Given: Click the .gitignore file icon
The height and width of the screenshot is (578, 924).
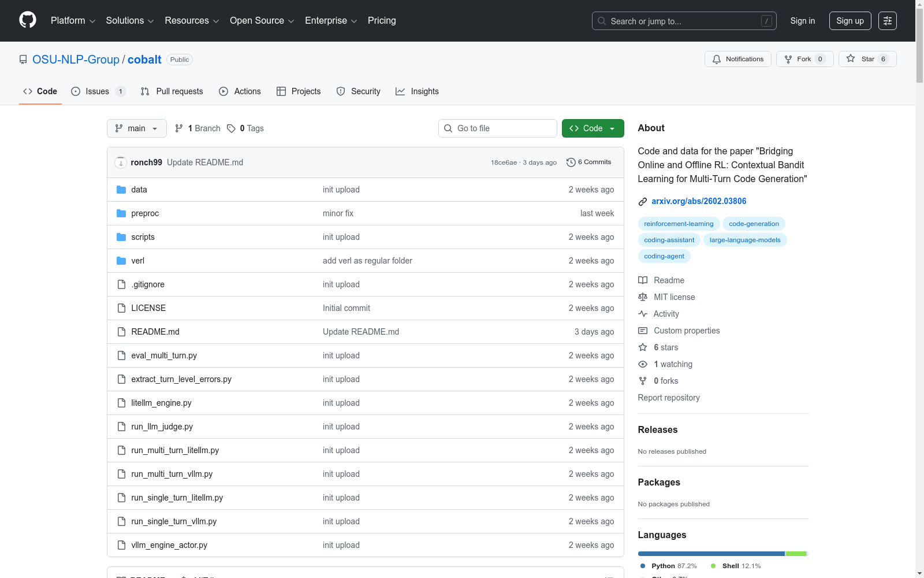Looking at the screenshot, I should click(121, 284).
